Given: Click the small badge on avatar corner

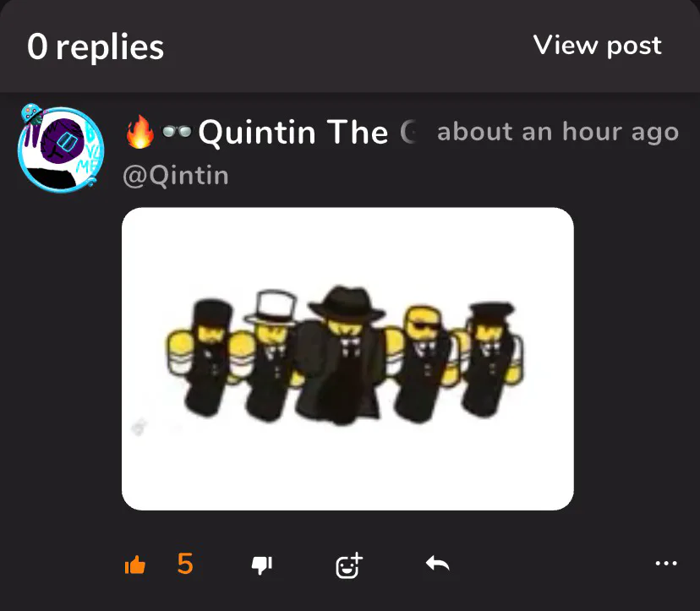Looking at the screenshot, I should click(x=31, y=113).
